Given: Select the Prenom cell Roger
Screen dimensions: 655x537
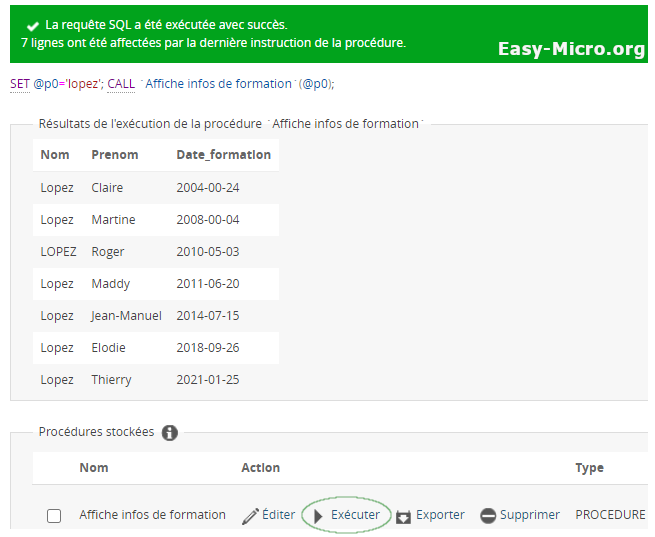Looking at the screenshot, I should tap(108, 252).
